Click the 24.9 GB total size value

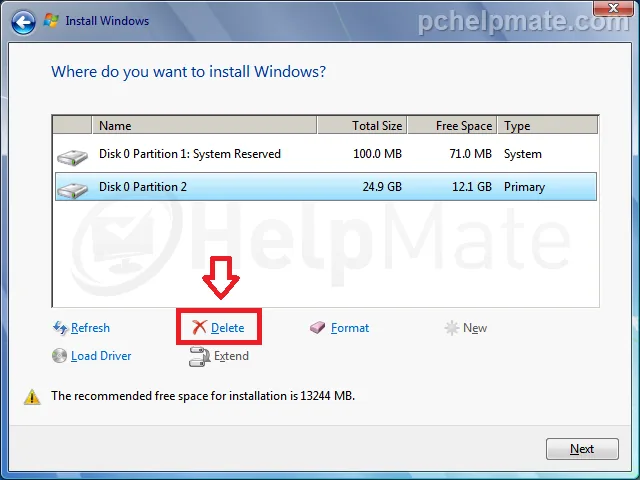[x=382, y=187]
